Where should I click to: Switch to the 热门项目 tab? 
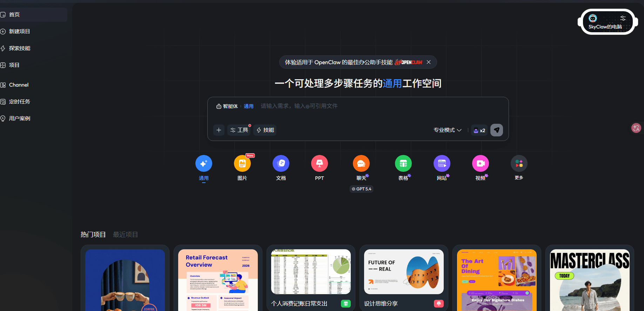[93, 235]
